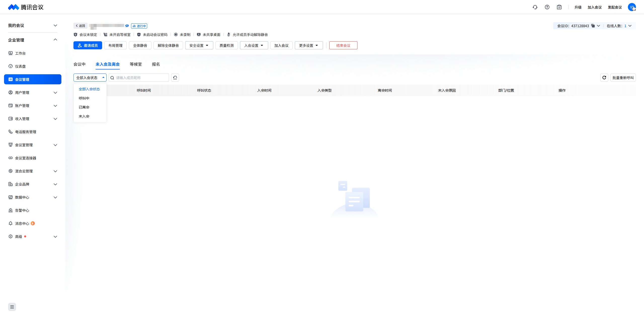Viewport: 644px width, 320px height.
Task: Expand the 更多设置 dropdown
Action: (309, 46)
